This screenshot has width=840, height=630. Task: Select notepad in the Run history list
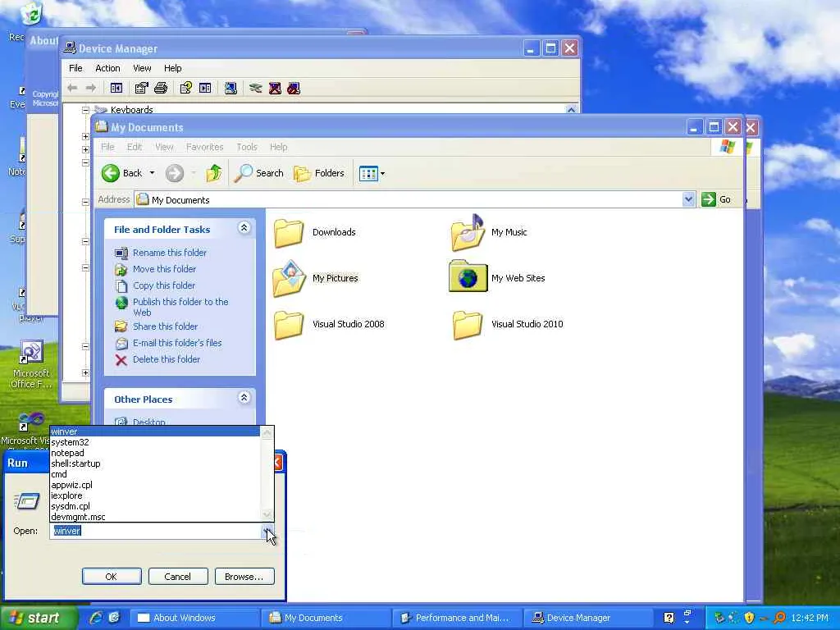tap(155, 453)
